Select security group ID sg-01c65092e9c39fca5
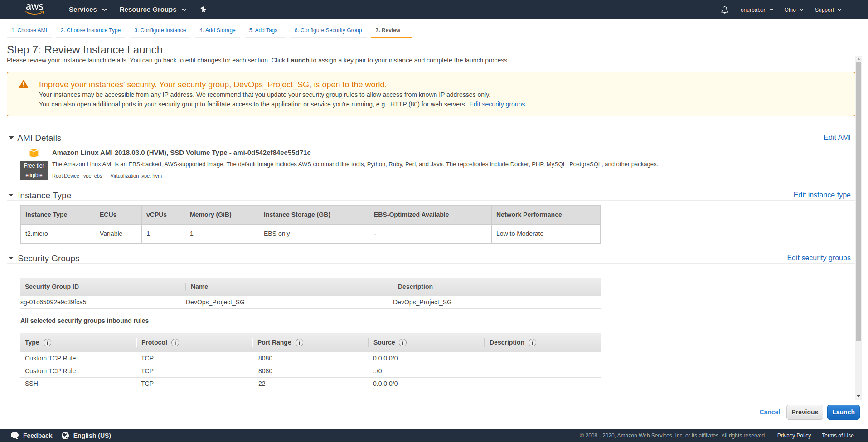868x442 pixels. pos(53,302)
